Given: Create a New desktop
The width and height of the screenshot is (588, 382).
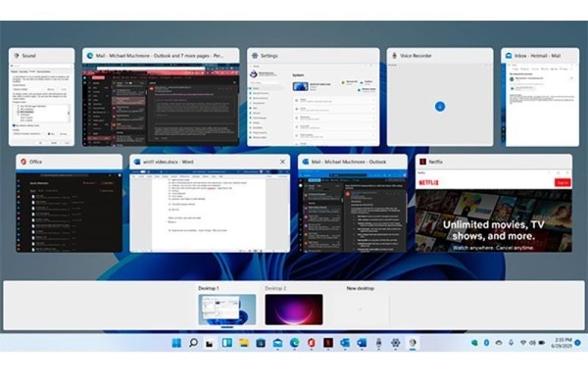Looking at the screenshot, I should coord(361,310).
